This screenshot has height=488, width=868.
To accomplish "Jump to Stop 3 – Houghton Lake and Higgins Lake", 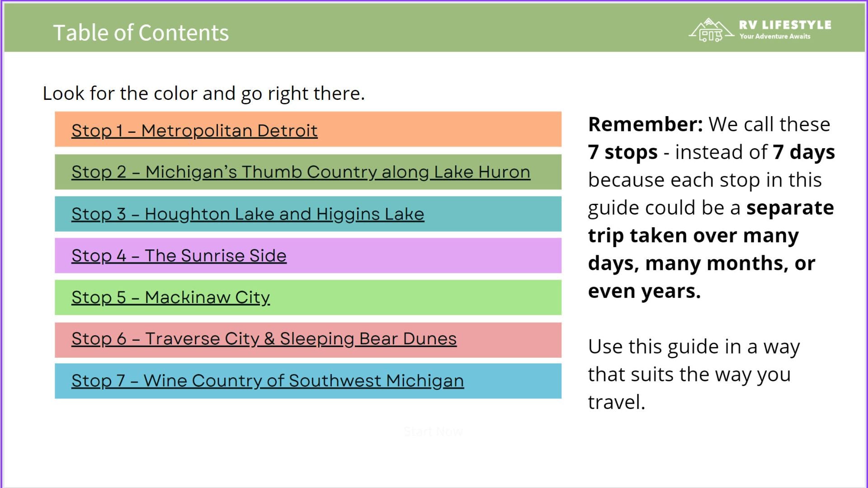I will 248,214.
